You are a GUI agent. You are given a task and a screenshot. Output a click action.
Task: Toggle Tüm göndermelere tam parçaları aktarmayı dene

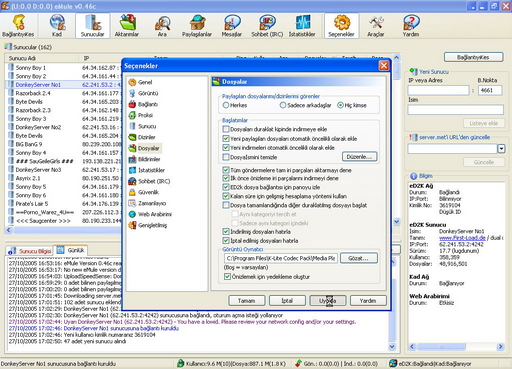click(x=226, y=170)
